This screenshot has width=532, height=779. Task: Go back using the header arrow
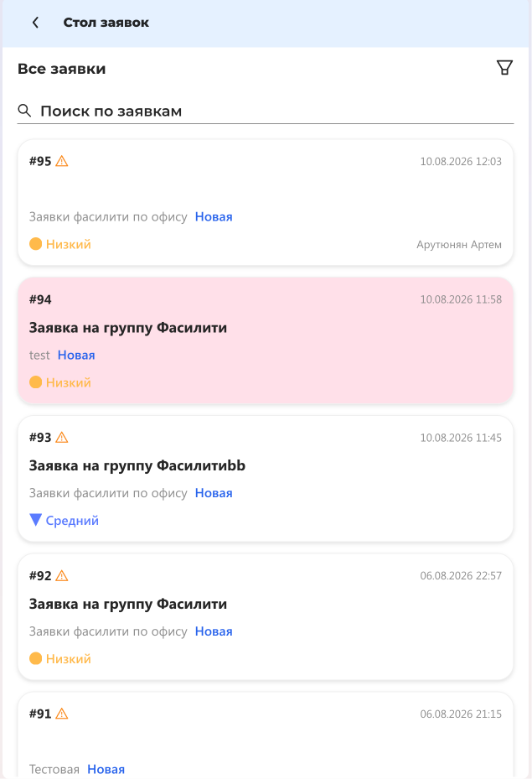(35, 23)
